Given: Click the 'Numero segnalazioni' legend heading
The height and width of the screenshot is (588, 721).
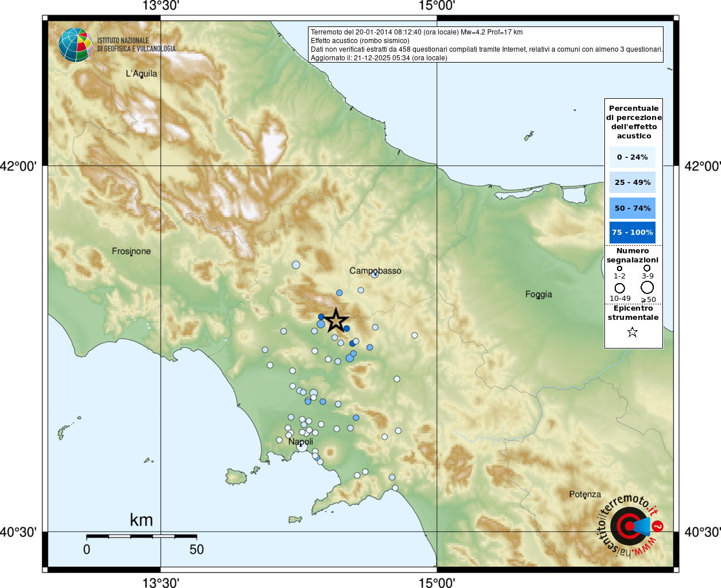Looking at the screenshot, I should coord(633,255).
